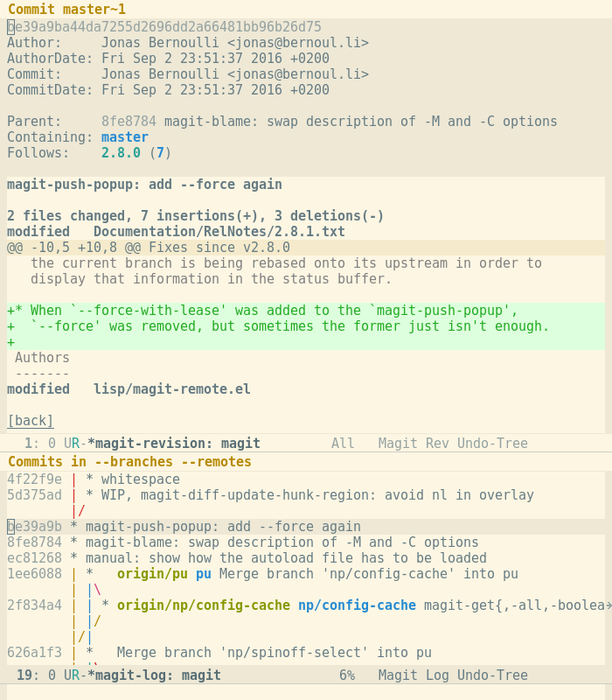This screenshot has height=700, width=612.
Task: Click the *magit-log: magit mode line buffer name
Action: tap(155, 675)
